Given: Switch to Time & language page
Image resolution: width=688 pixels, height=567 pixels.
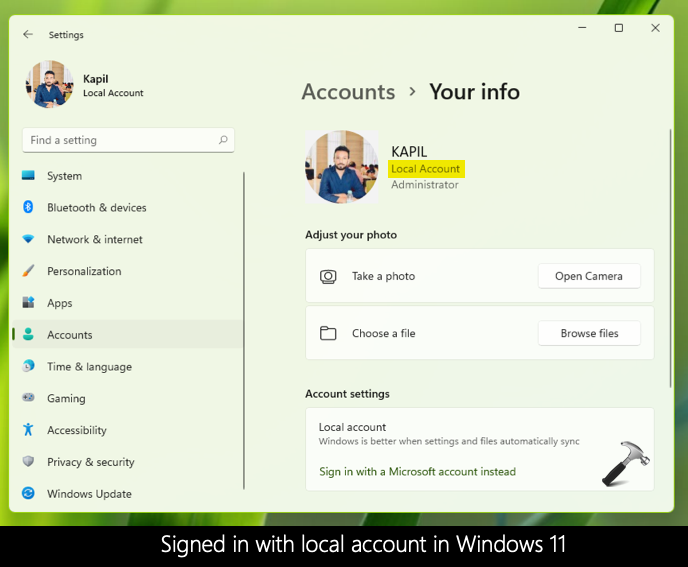Looking at the screenshot, I should click(x=90, y=367).
